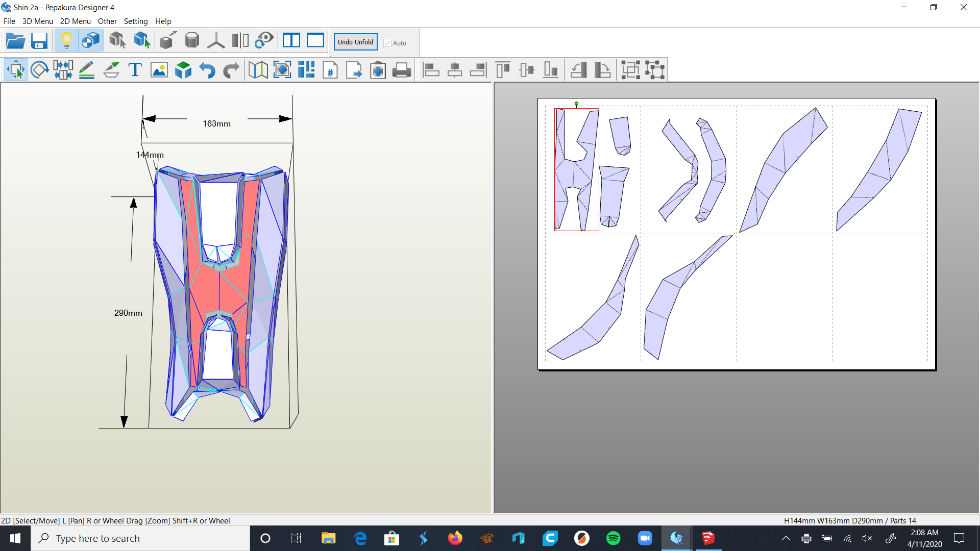Open the 3D Menu

[38, 21]
